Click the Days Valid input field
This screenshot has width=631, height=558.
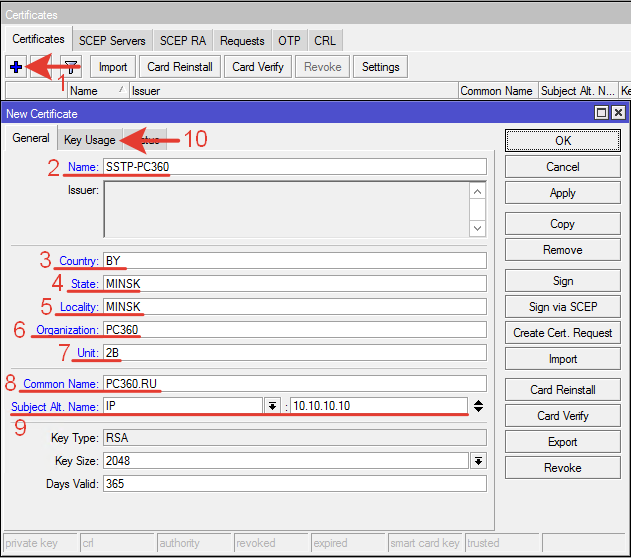coord(294,483)
